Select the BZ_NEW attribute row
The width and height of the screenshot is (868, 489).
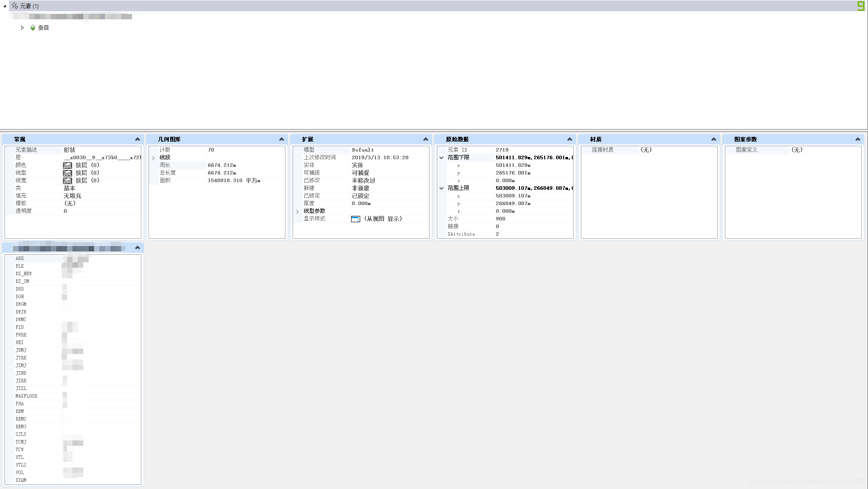(x=73, y=274)
